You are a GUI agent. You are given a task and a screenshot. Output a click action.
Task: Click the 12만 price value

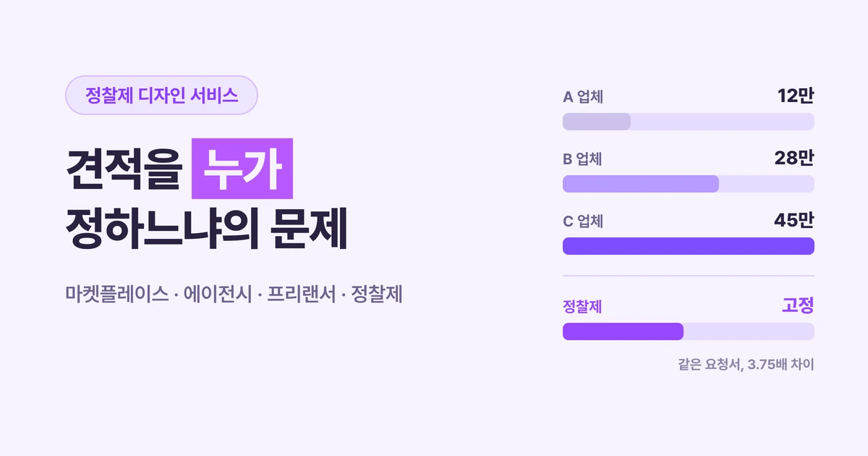click(x=796, y=96)
